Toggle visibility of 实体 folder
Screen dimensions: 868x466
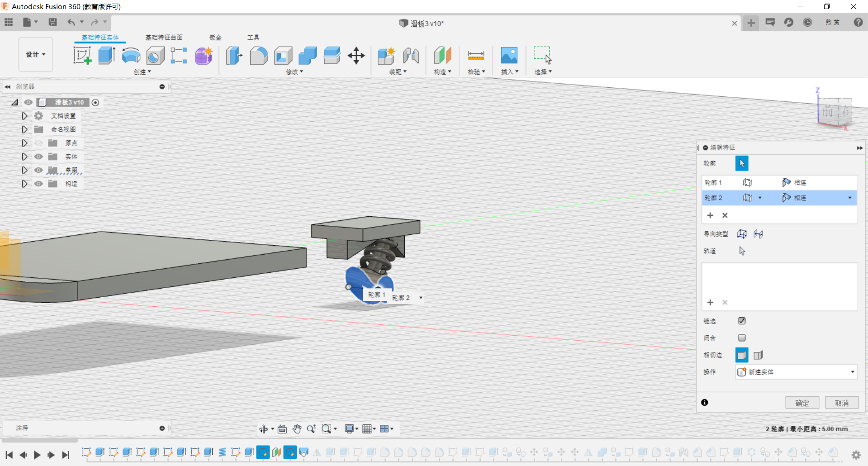[x=38, y=157]
